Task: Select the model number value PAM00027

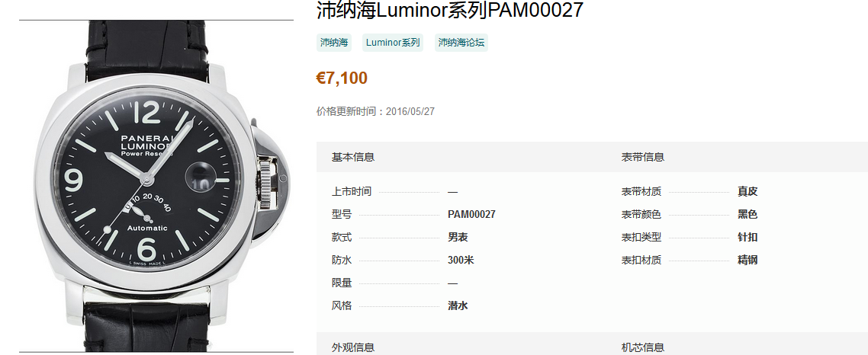Action: point(471,215)
